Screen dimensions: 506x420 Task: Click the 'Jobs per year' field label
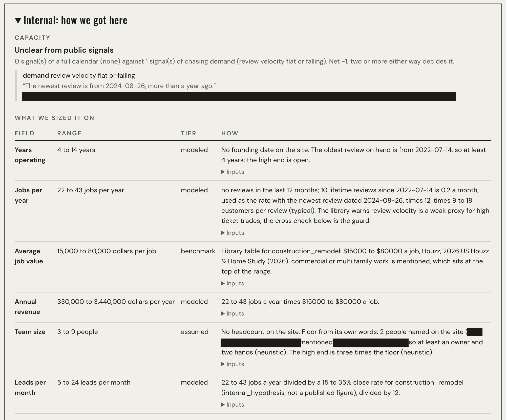coord(28,195)
